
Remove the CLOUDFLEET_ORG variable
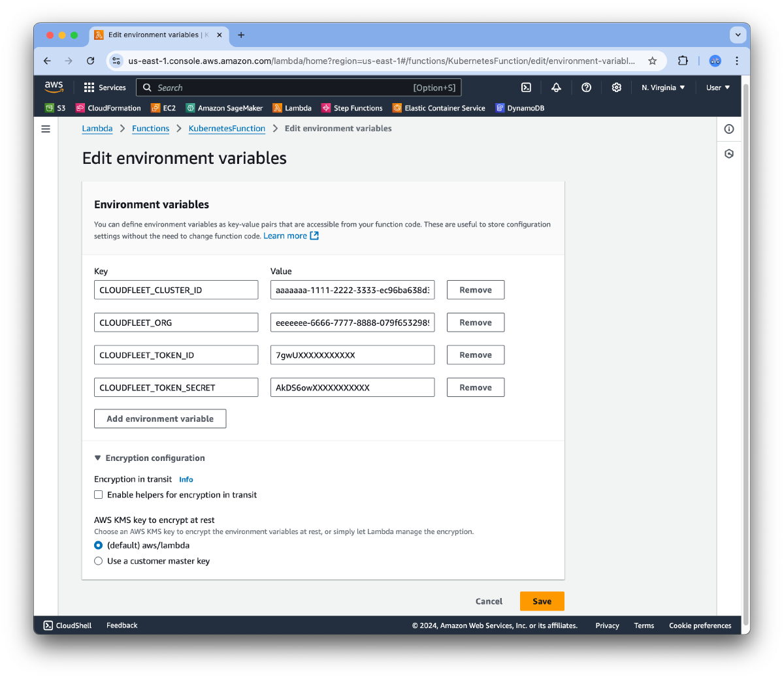click(476, 323)
